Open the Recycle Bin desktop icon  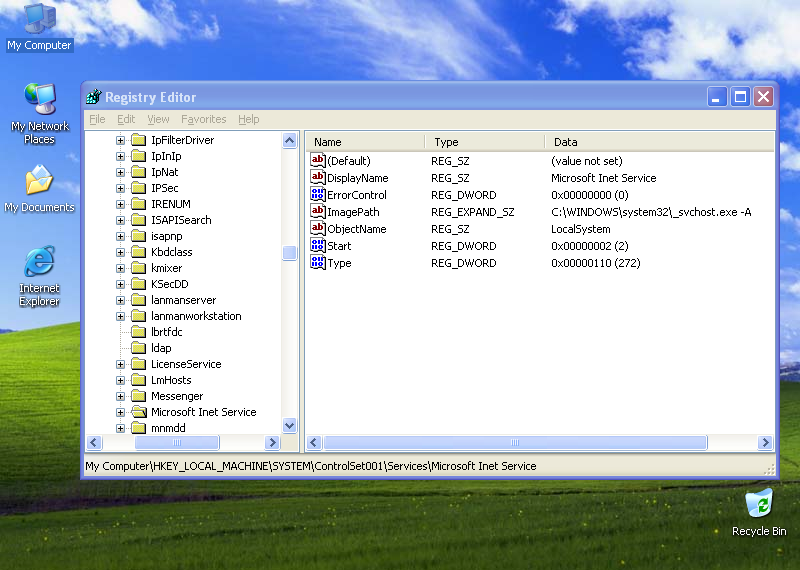(x=759, y=503)
